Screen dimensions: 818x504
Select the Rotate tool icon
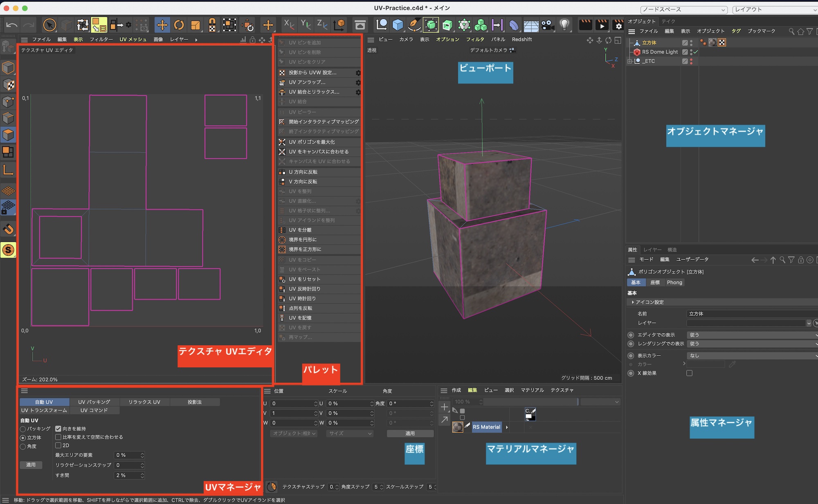(179, 25)
